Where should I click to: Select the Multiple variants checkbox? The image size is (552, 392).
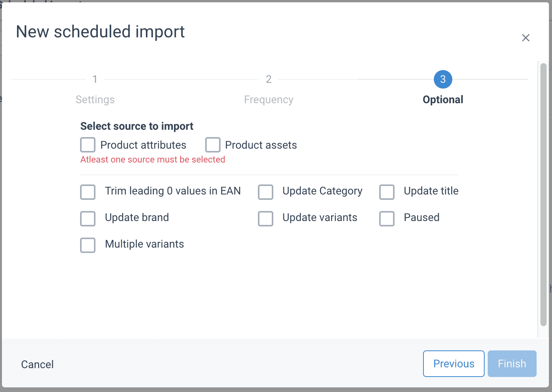[88, 245]
